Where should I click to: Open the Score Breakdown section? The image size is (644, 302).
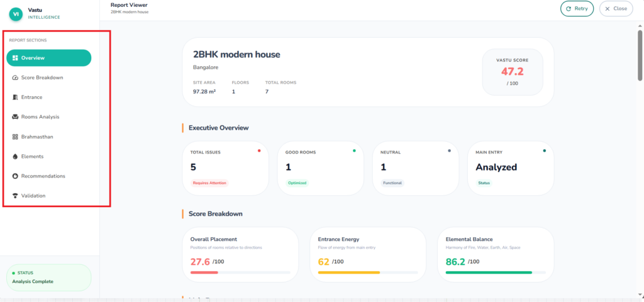click(x=42, y=77)
